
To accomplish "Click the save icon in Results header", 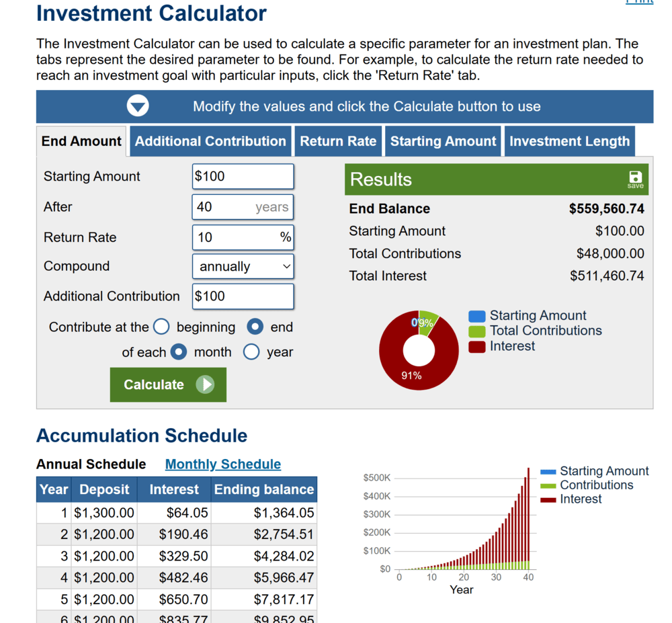I will click(634, 179).
